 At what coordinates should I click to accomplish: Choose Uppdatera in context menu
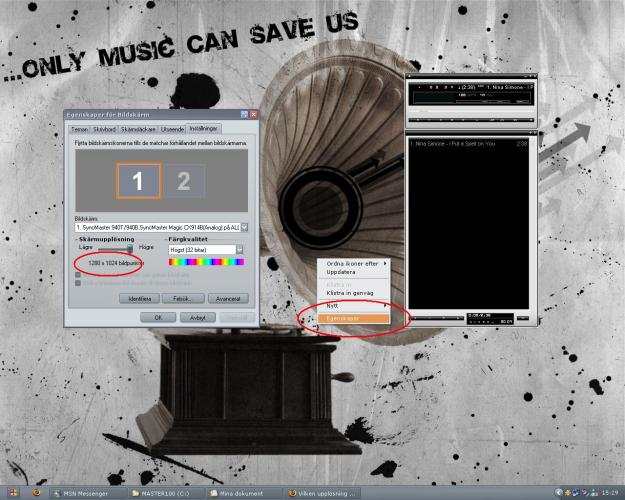pos(354,272)
